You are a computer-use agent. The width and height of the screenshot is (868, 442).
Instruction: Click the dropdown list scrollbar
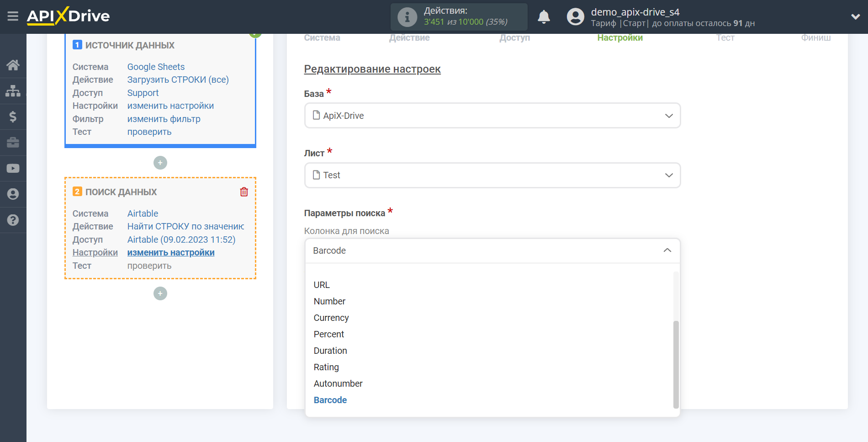tap(676, 364)
